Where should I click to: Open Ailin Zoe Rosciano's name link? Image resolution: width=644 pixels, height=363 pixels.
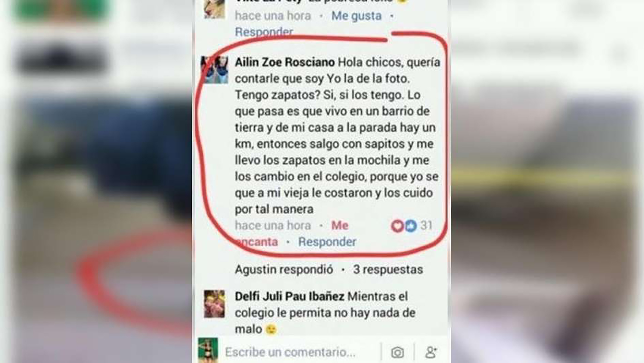[285, 62]
